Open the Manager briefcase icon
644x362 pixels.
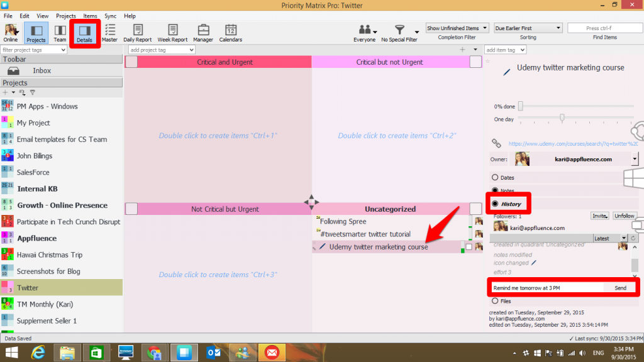(x=203, y=30)
